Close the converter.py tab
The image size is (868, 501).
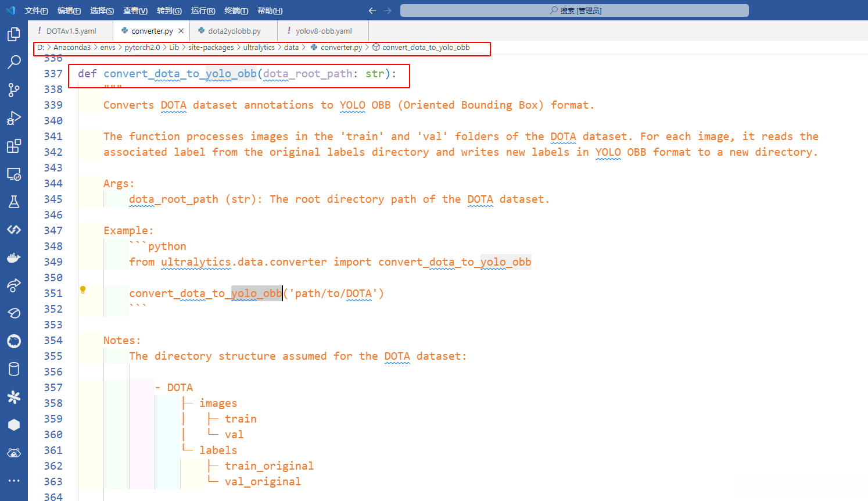[x=181, y=31]
